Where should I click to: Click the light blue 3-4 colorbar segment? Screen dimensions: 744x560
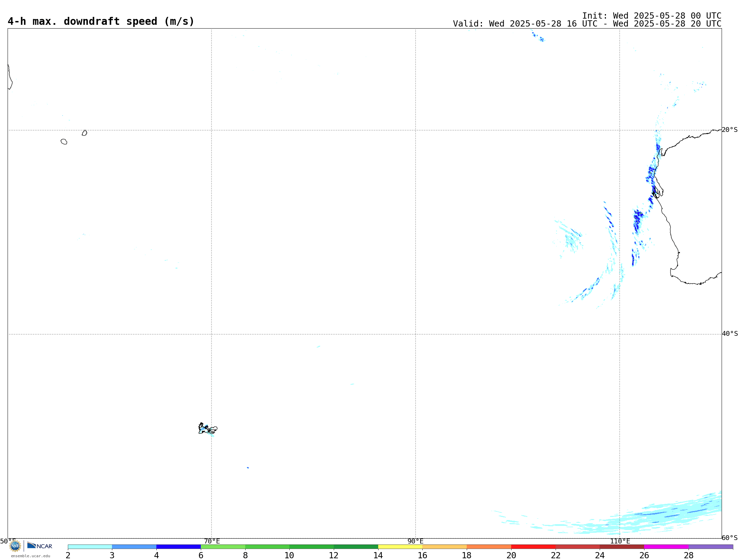[134, 547]
